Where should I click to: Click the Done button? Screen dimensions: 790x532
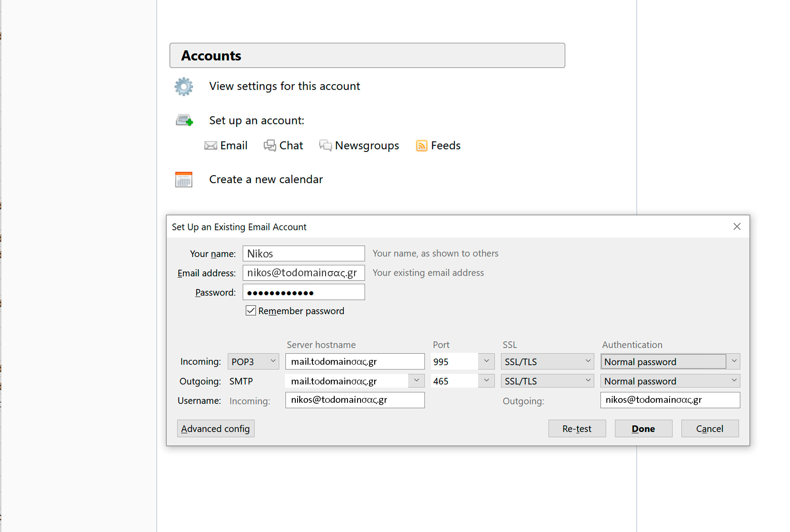(x=643, y=429)
